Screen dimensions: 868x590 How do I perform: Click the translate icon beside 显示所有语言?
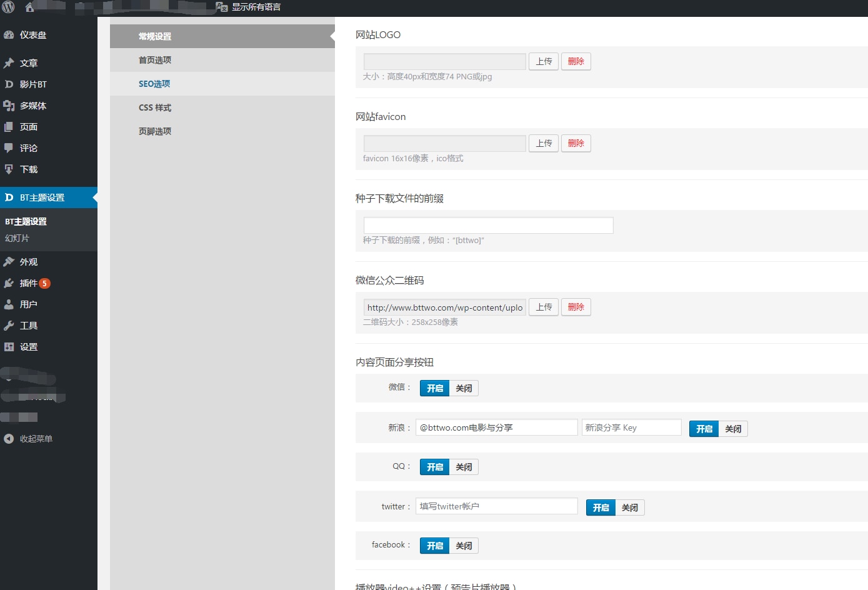pyautogui.click(x=221, y=7)
